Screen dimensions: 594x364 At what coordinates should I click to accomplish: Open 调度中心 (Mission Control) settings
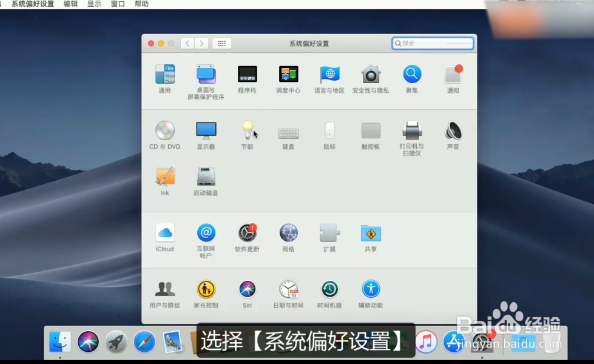coord(288,75)
